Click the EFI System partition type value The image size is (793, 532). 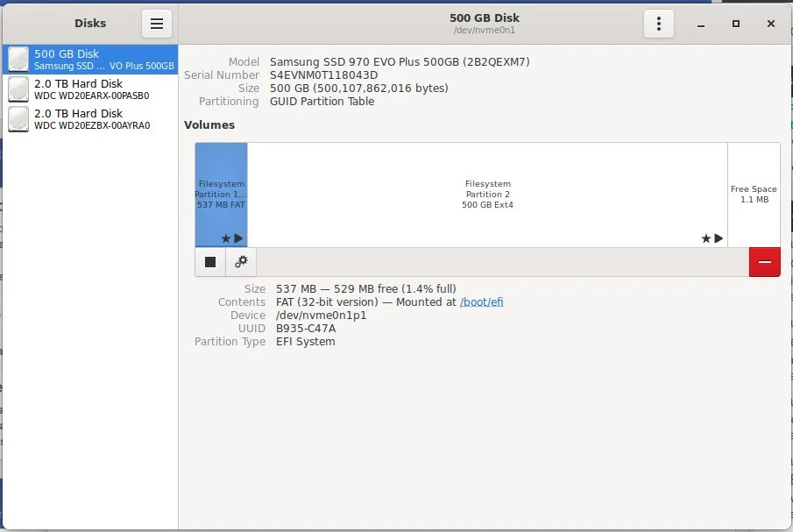coord(306,341)
